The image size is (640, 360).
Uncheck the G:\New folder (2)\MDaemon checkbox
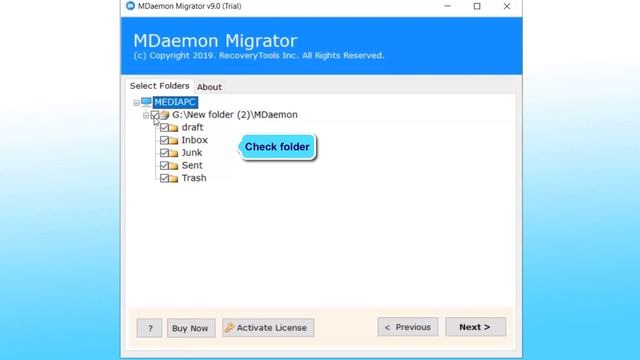click(x=155, y=115)
